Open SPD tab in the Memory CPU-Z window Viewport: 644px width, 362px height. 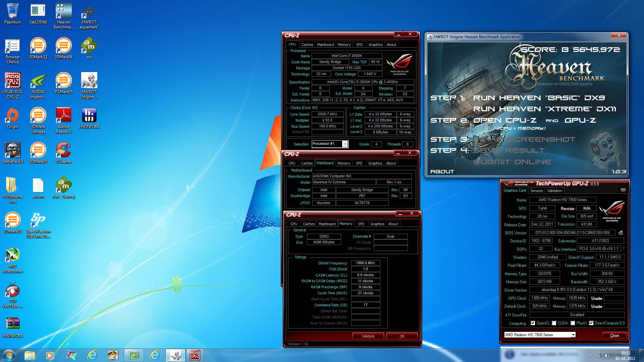point(361,224)
